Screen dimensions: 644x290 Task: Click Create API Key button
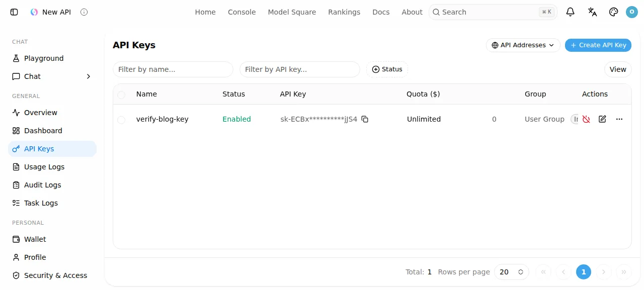click(598, 45)
